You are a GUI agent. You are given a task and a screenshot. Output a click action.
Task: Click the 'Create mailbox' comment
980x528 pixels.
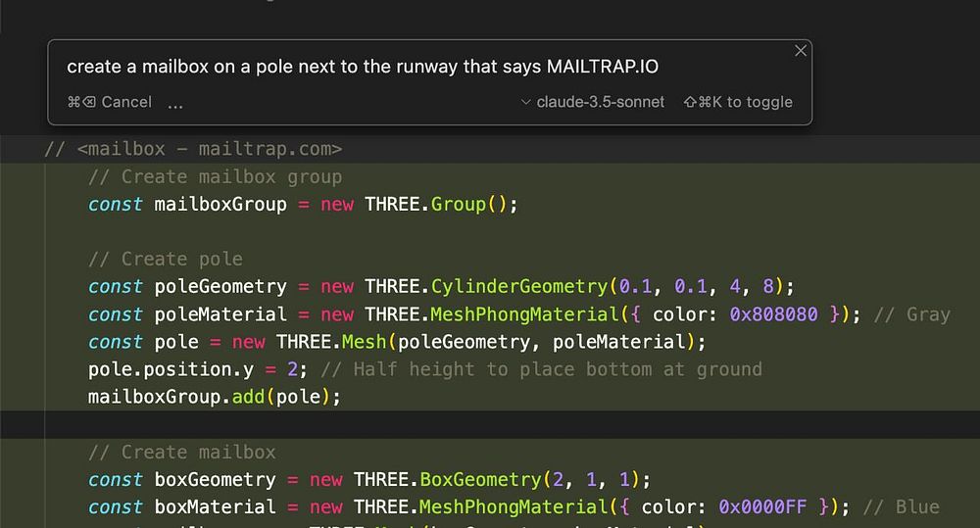182,452
